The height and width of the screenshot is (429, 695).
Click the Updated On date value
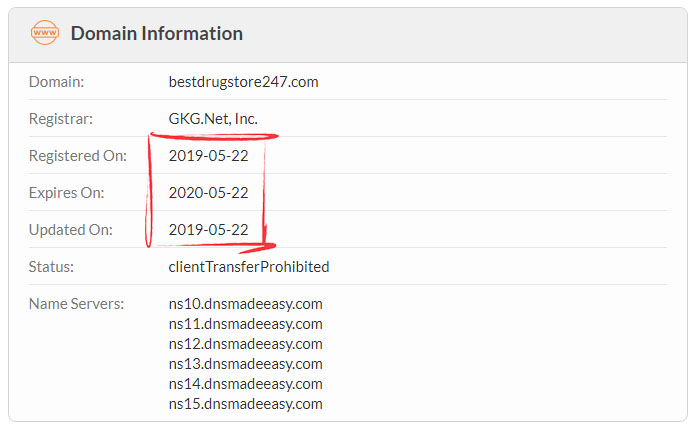208,230
